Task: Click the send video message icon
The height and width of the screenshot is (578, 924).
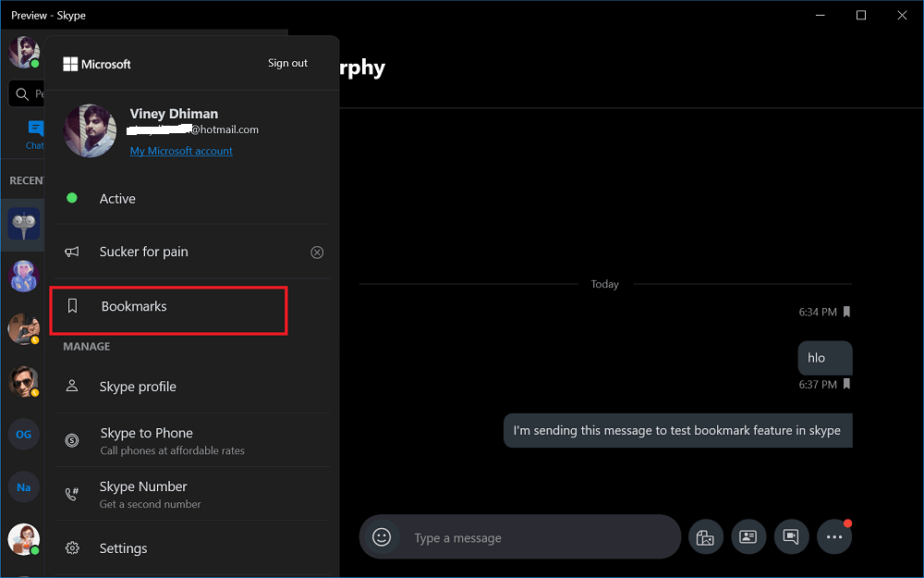Action: (791, 537)
